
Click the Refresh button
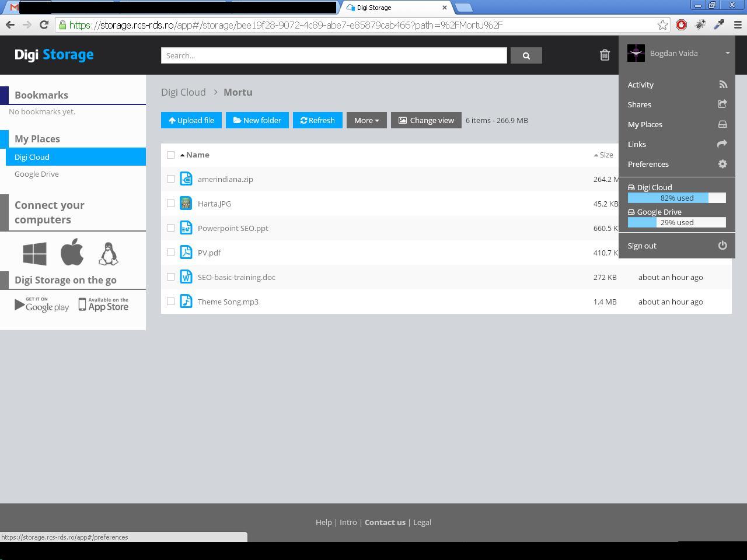click(x=317, y=120)
